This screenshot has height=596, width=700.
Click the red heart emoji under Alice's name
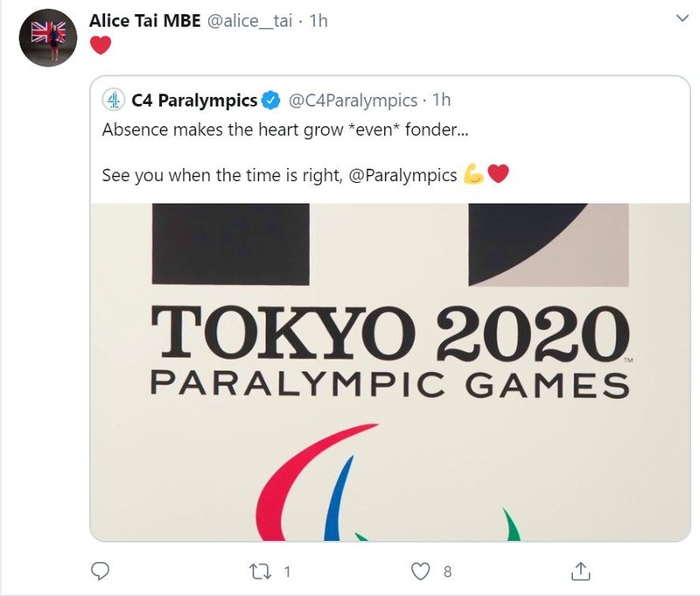[x=101, y=46]
